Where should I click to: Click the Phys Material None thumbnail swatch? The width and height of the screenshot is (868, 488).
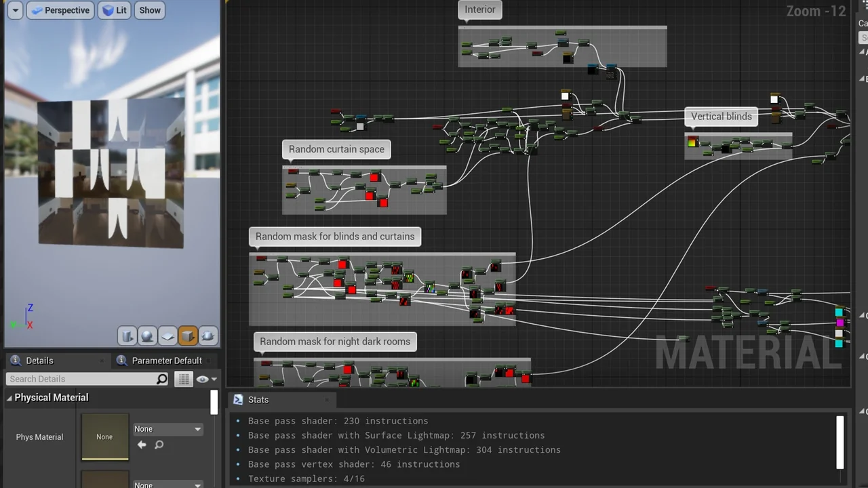tap(104, 437)
